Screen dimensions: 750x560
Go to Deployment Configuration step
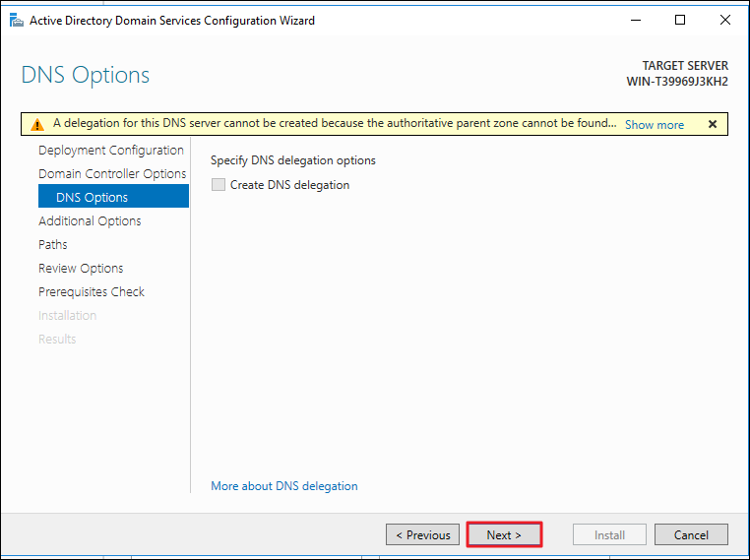click(111, 151)
